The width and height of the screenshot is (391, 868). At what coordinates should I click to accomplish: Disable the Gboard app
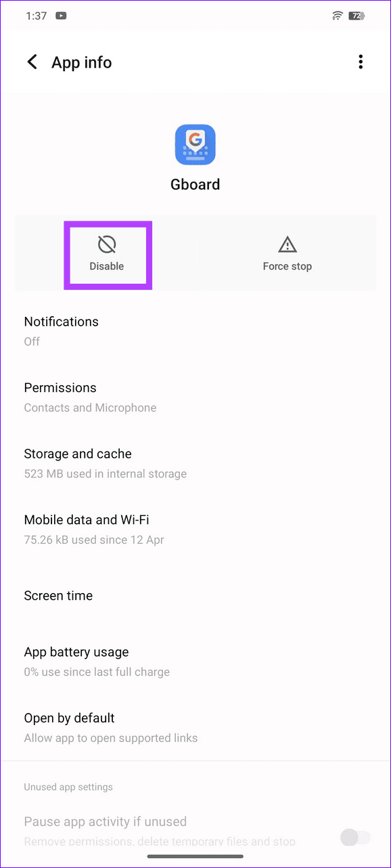107,255
